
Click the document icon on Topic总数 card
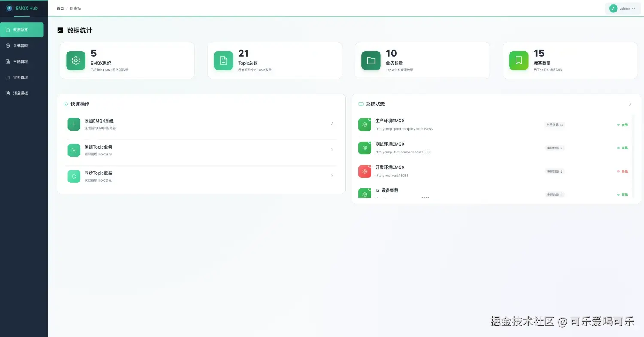click(223, 61)
